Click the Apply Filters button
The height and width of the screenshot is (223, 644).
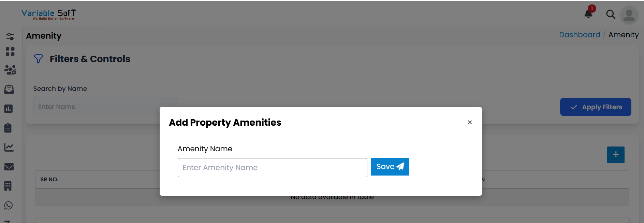coord(596,107)
